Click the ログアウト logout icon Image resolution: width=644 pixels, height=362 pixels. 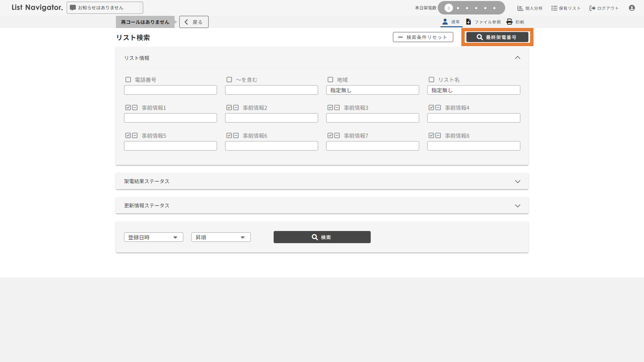tap(592, 8)
